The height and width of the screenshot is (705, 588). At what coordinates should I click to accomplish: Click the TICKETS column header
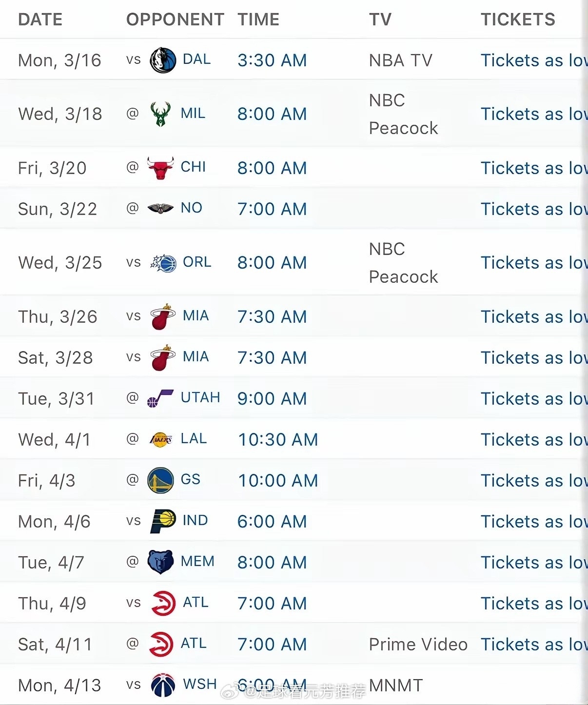tap(518, 20)
